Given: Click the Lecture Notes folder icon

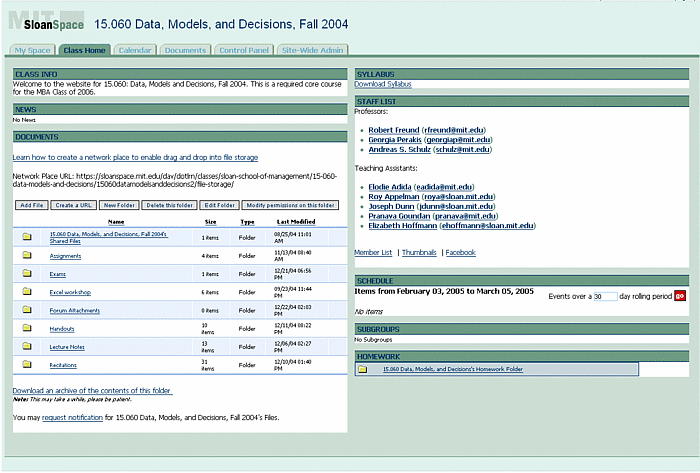Looking at the screenshot, I should 27,346.
